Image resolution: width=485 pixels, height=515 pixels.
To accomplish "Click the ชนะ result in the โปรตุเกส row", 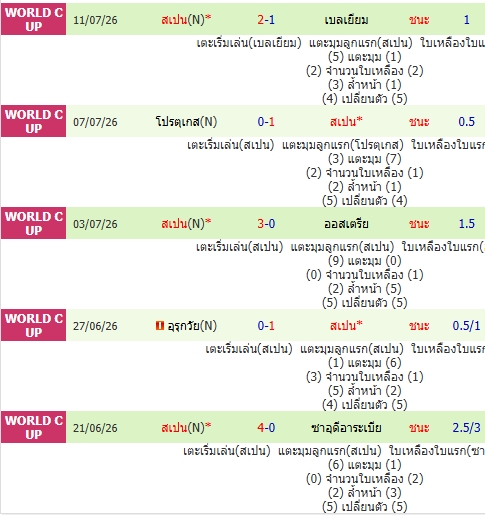I will 419,122.
